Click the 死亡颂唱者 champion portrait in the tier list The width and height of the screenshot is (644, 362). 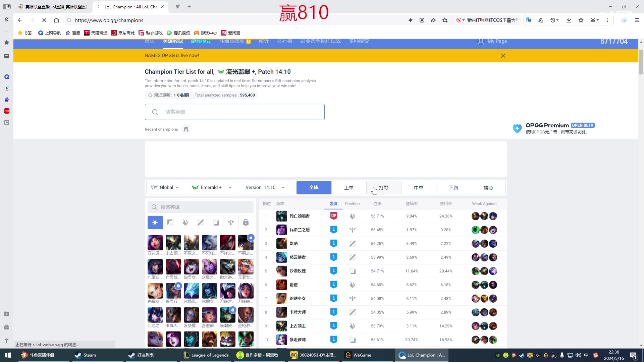point(281,216)
